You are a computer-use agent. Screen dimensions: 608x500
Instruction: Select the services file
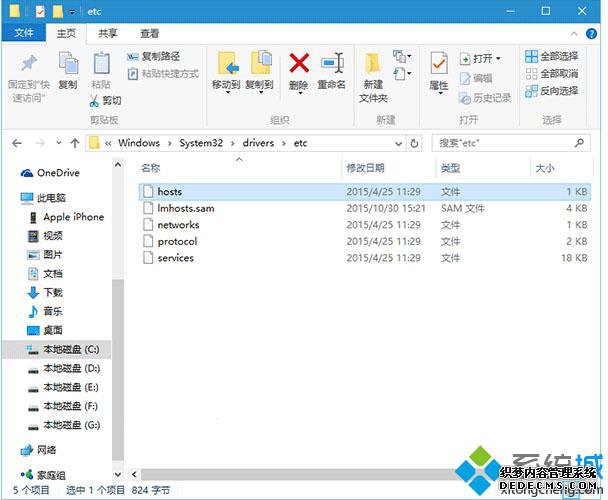(364, 258)
